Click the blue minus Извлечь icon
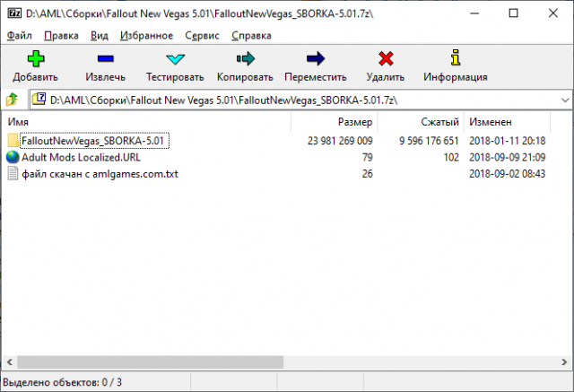Image resolution: width=574 pixels, height=392 pixels. 105,60
